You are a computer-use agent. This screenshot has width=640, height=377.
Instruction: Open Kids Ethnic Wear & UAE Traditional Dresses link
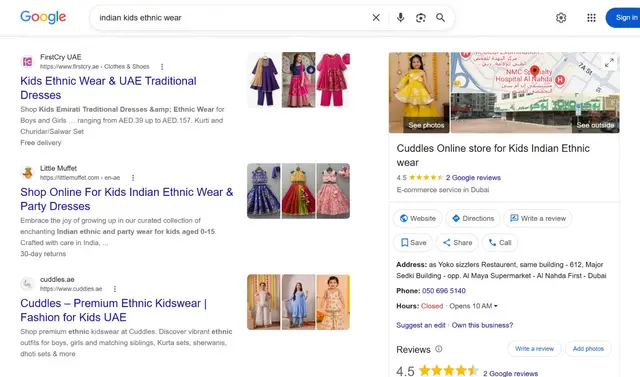(108, 88)
